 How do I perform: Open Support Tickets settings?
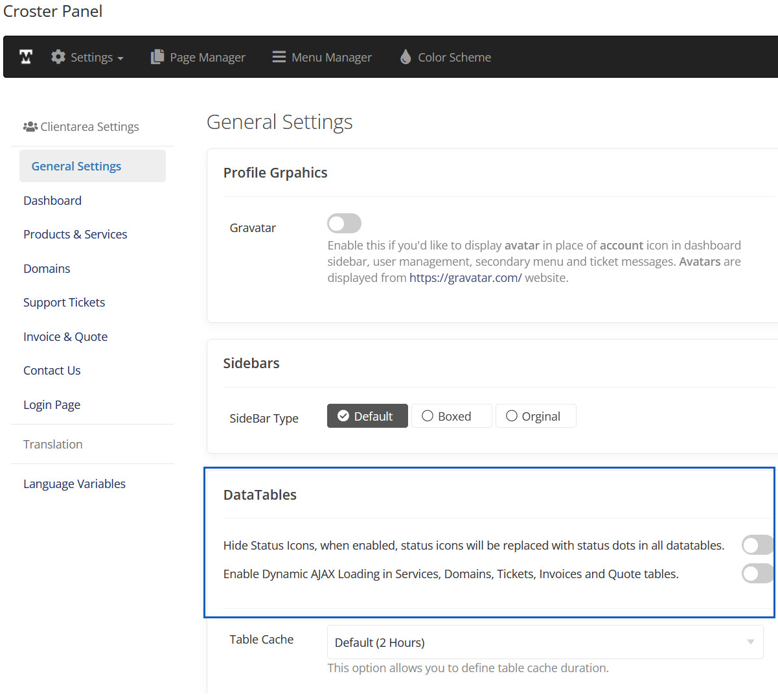pyautogui.click(x=64, y=303)
